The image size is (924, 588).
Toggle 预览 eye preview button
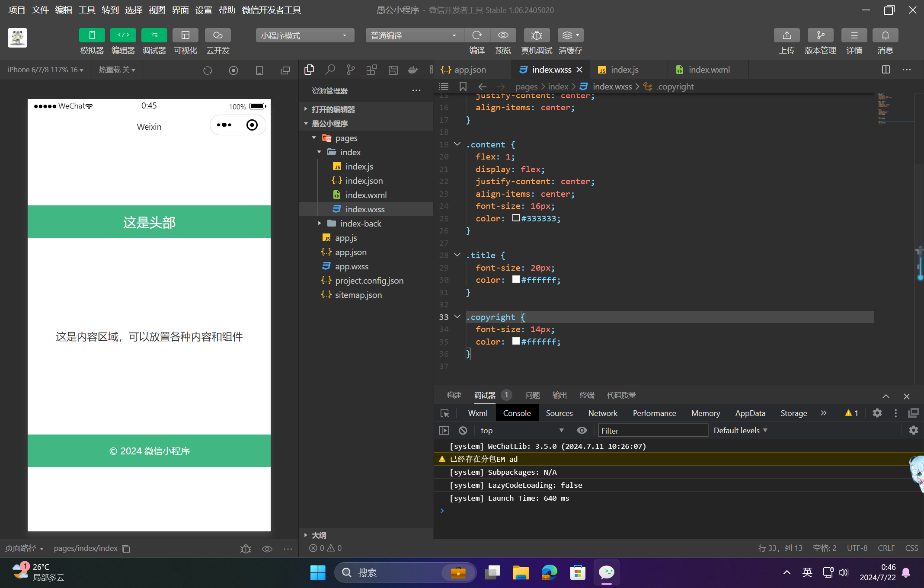pyautogui.click(x=503, y=35)
